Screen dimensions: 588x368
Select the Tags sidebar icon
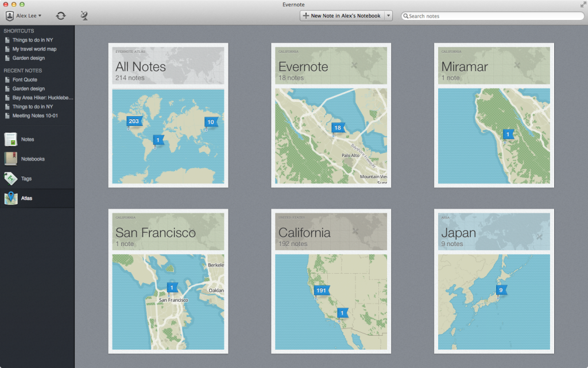[x=11, y=178]
